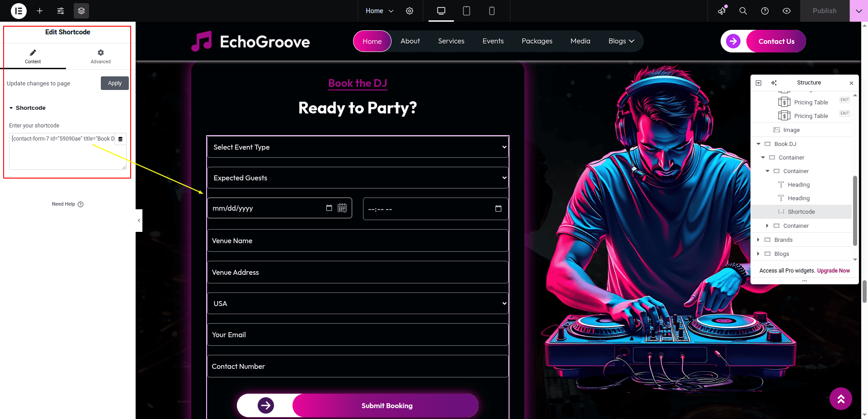
Task: Click the Elementor logo menu icon
Action: tap(19, 11)
